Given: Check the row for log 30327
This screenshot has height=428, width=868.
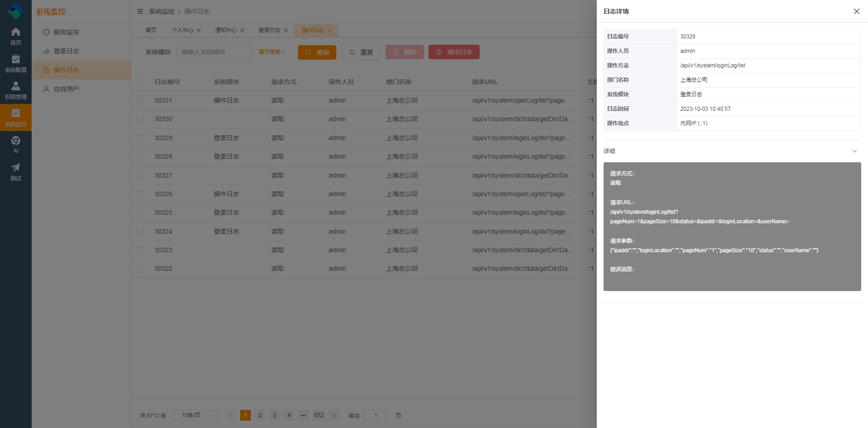Looking at the screenshot, I should 140,175.
